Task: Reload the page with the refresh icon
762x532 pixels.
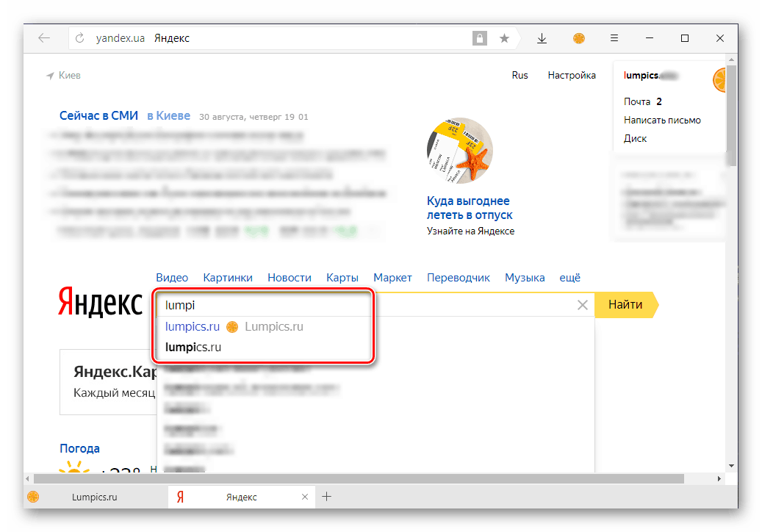Action: [x=80, y=39]
